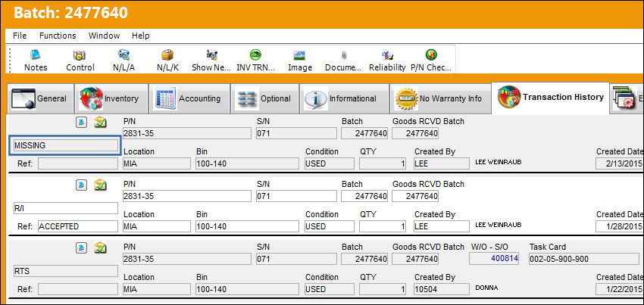Click the MISSING transaction type field
644x305 pixels.
pyautogui.click(x=65, y=145)
